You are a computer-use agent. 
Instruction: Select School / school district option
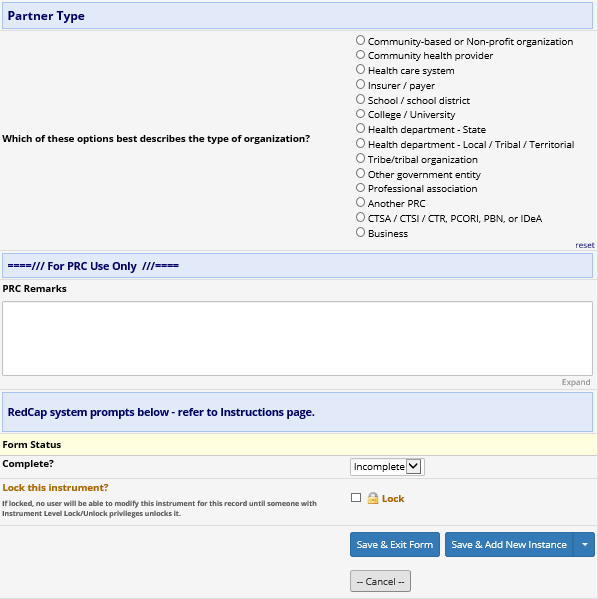point(360,99)
